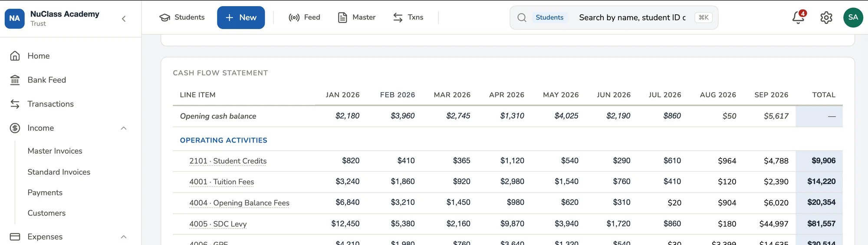Click the Bank Feed building icon

tap(15, 80)
